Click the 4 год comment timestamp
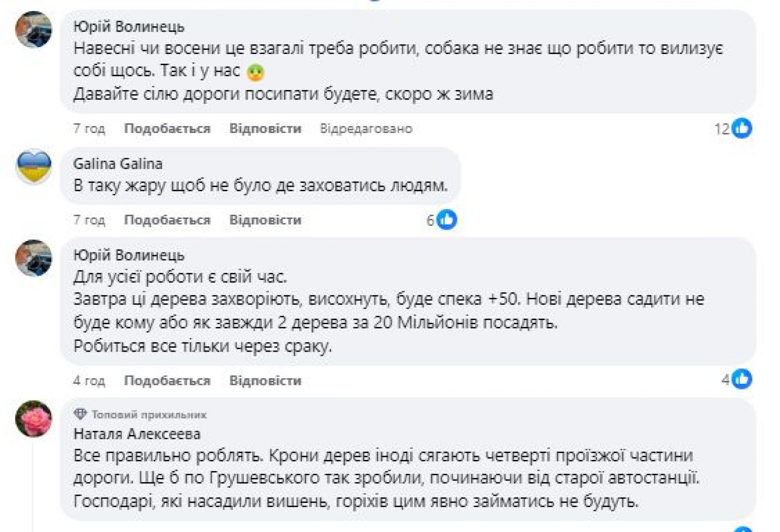 coord(89,381)
